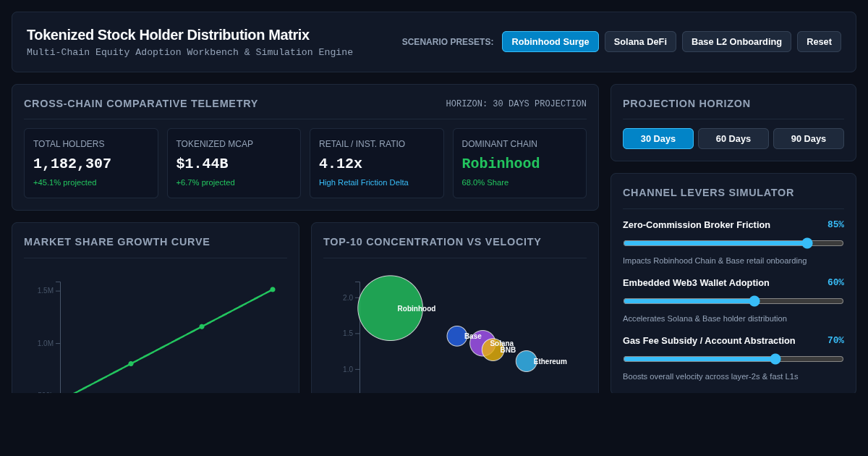This screenshot has width=868, height=456.
Task: Click the top data point on the growth curve
Action: pyautogui.click(x=273, y=290)
